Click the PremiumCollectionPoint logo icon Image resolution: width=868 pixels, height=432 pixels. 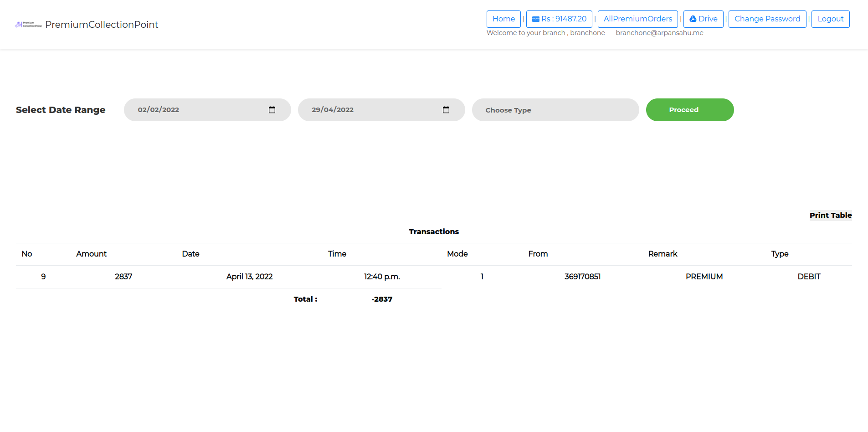click(x=28, y=25)
